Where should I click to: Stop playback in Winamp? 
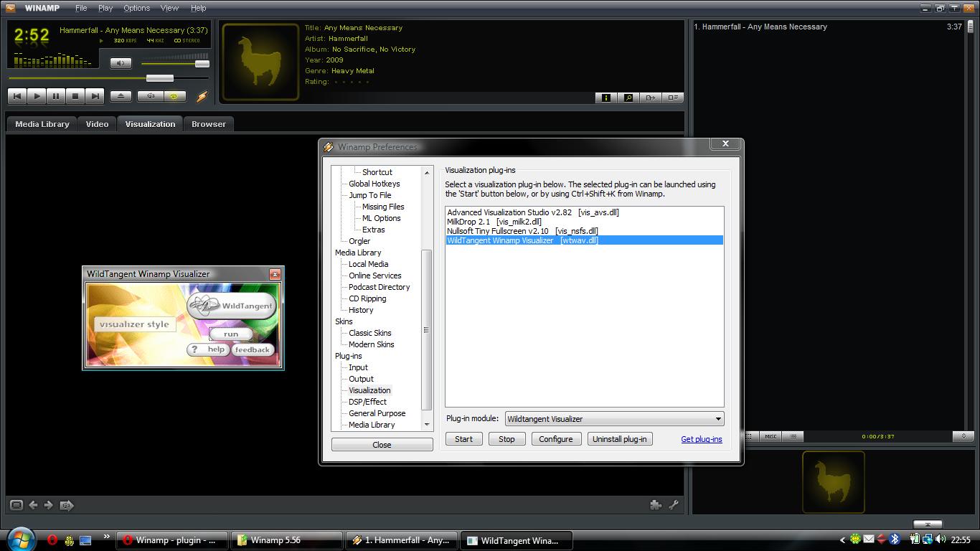click(75, 96)
